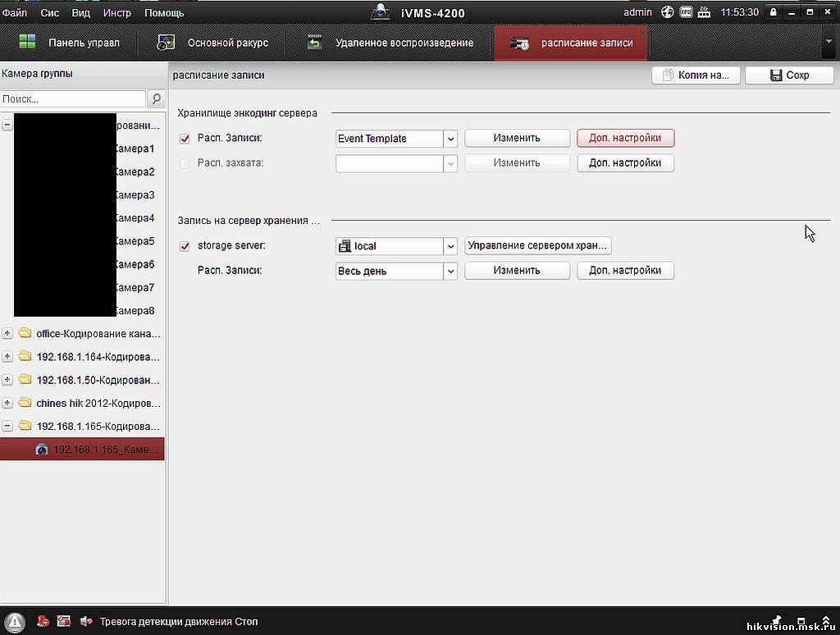Click the Сохр save button
Screen dimensions: 840x635
click(789, 75)
